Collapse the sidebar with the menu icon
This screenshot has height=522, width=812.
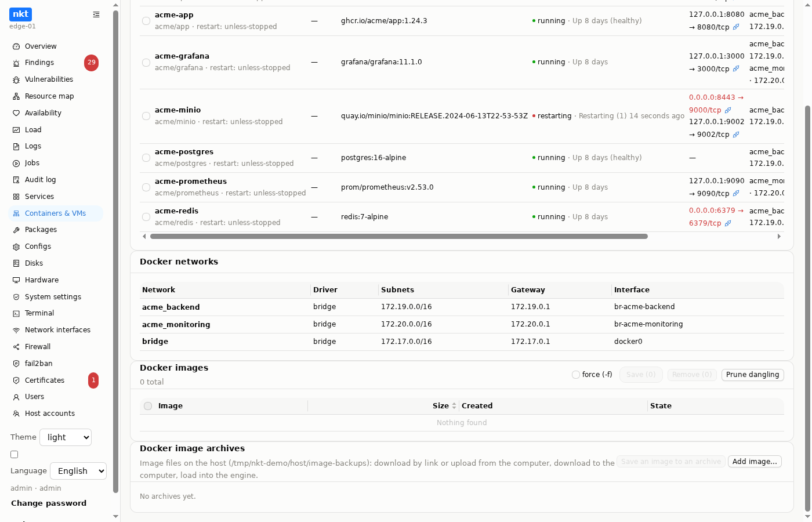pyautogui.click(x=96, y=14)
